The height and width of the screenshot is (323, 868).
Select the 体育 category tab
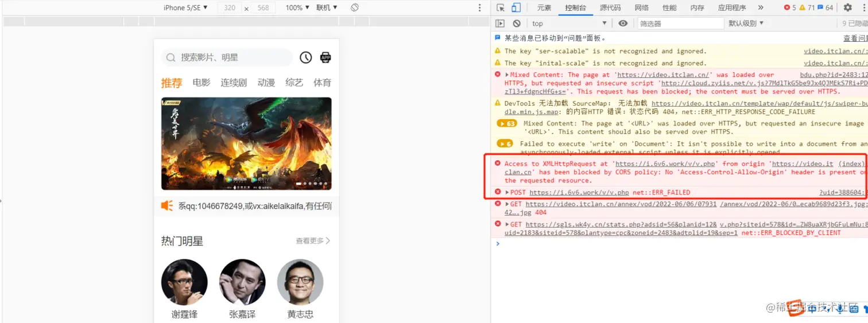322,83
